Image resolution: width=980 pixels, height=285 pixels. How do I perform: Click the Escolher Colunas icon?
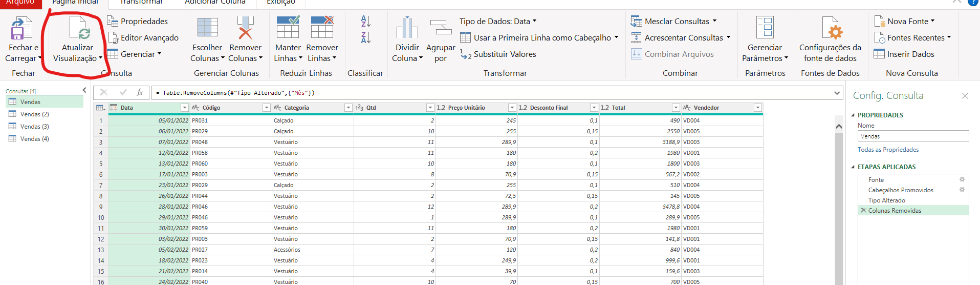tap(207, 28)
